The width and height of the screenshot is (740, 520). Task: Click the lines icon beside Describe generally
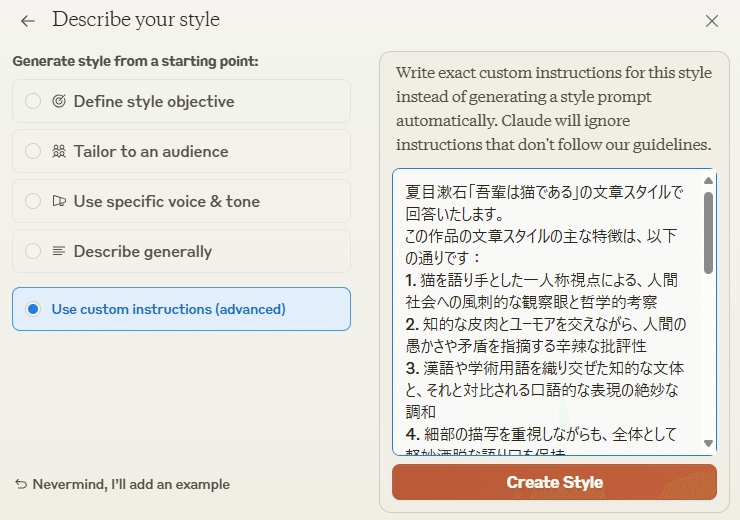(x=59, y=251)
